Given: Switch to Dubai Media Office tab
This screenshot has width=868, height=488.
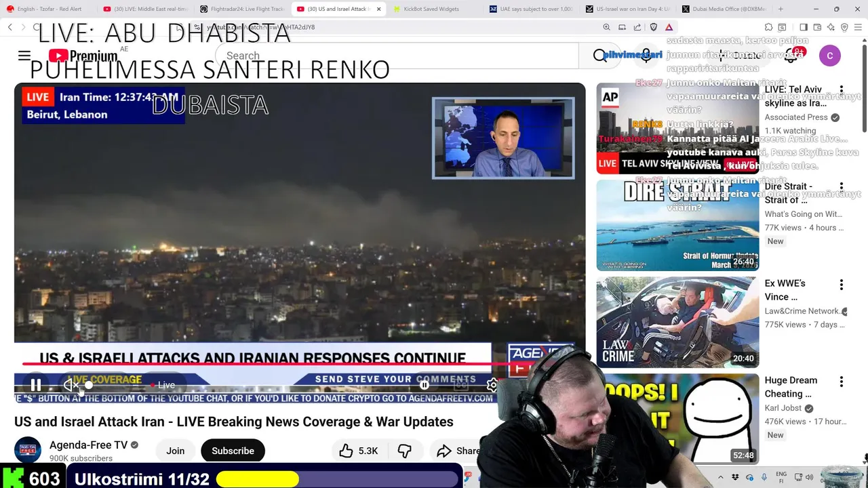Looking at the screenshot, I should point(725,9).
